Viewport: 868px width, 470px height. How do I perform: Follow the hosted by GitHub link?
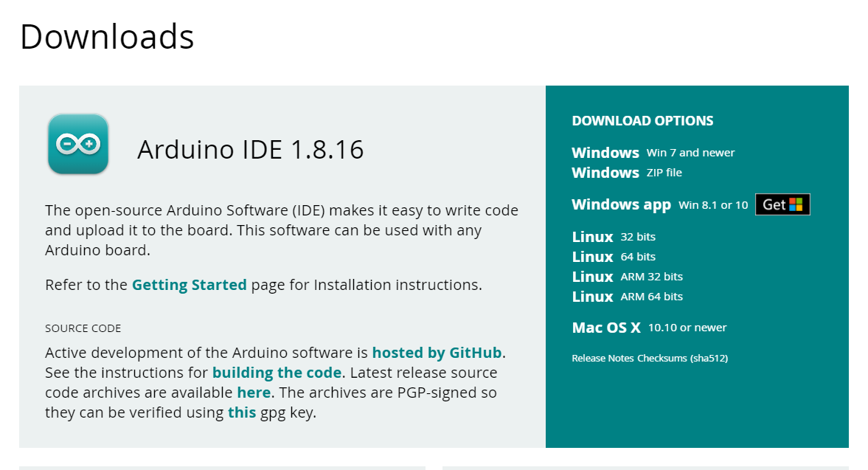tap(437, 353)
